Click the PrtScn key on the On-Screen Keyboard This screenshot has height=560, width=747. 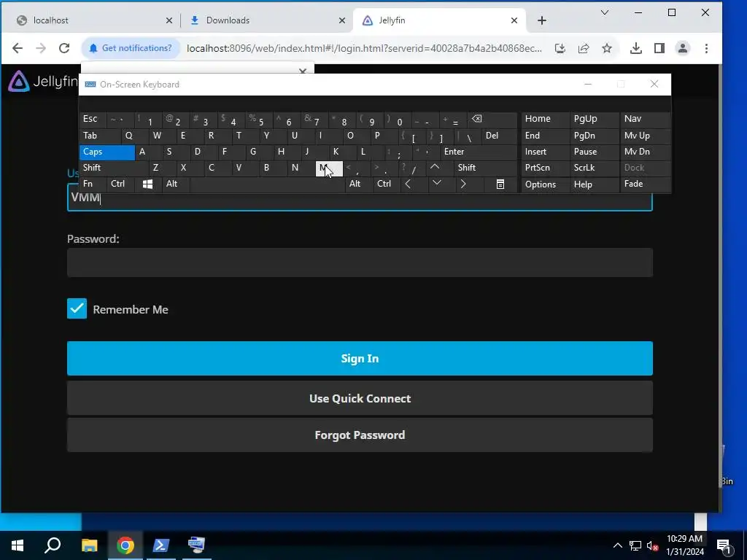coord(545,168)
